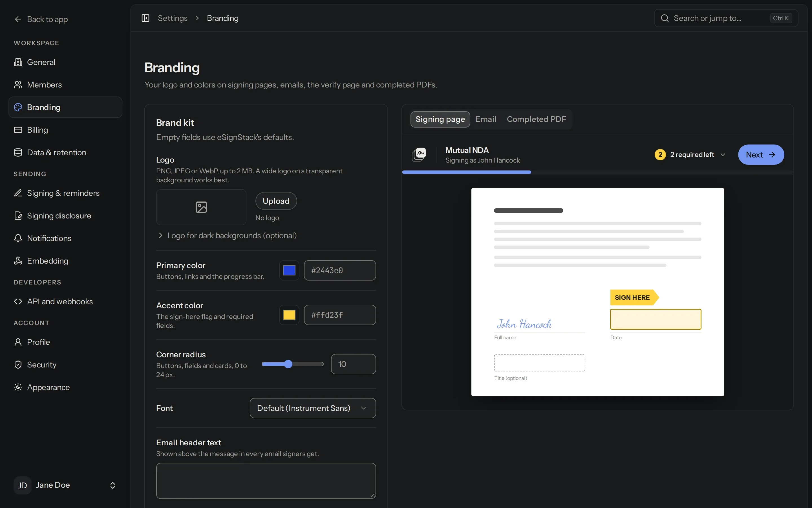Switch to the Email preview tab

[486, 119]
